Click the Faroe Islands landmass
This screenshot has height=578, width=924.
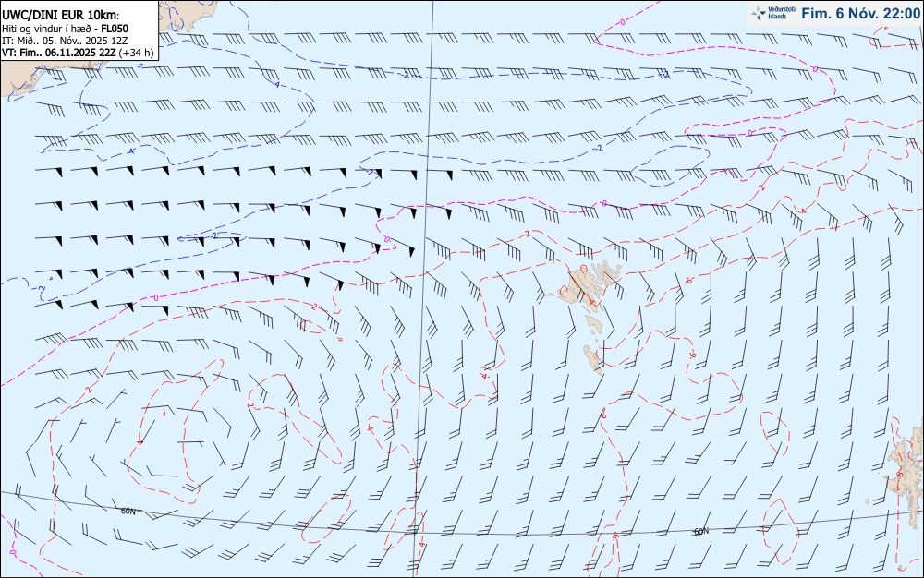(585, 316)
